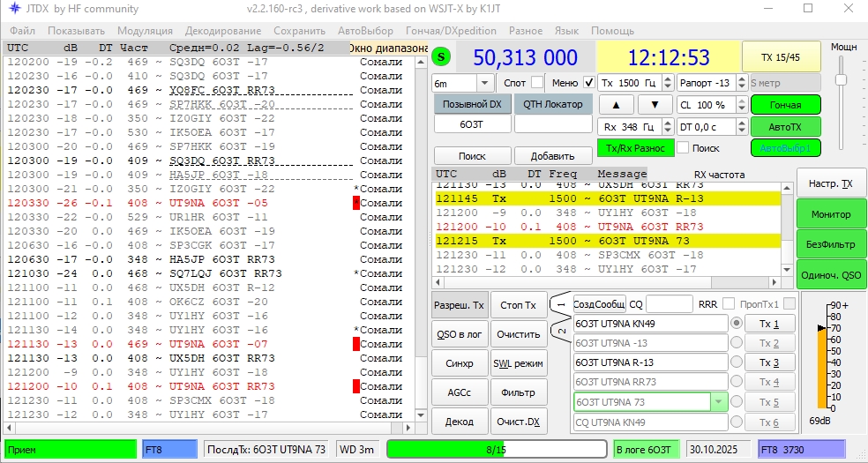Click the Стоп Tx button

(518, 306)
